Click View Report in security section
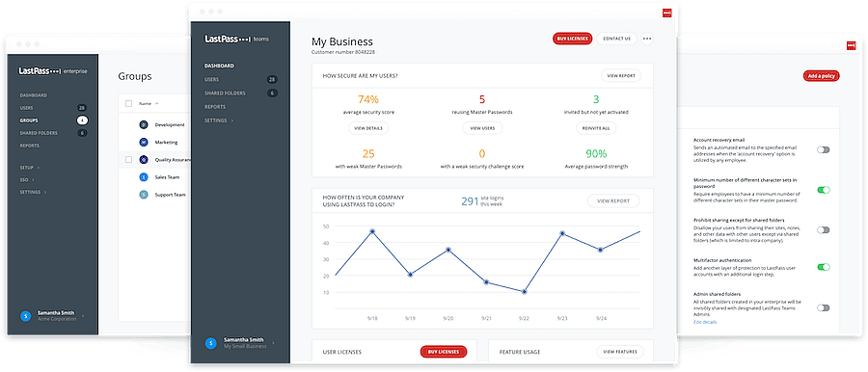Image resolution: width=868 pixels, height=372 pixels. click(x=621, y=76)
